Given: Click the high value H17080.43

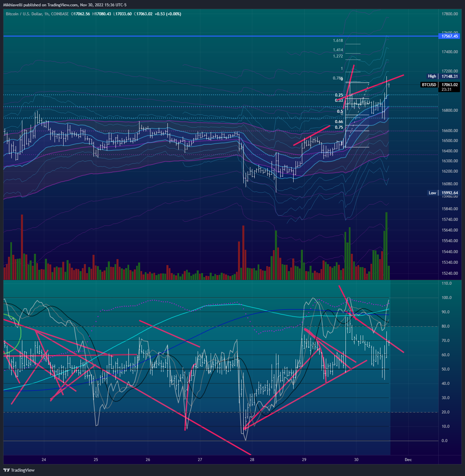Looking at the screenshot, I should coord(102,14).
